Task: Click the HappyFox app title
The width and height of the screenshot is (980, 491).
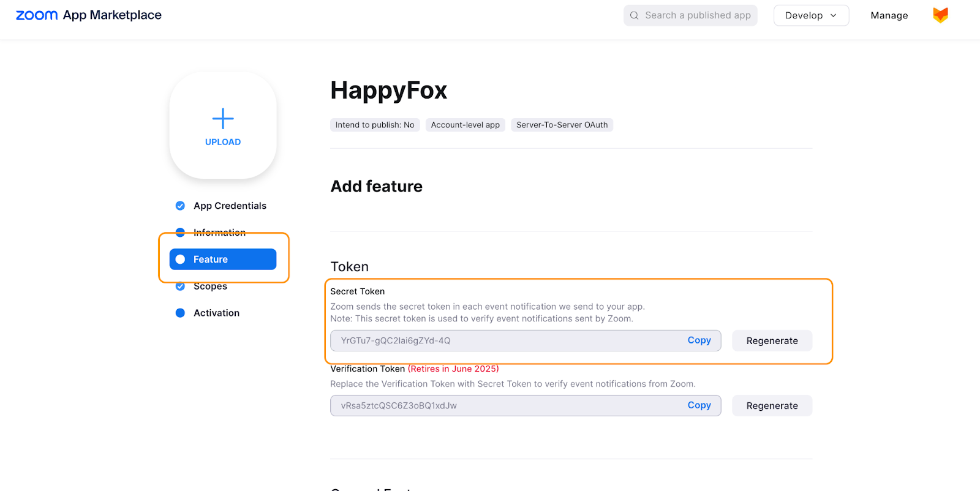Action: [x=389, y=91]
